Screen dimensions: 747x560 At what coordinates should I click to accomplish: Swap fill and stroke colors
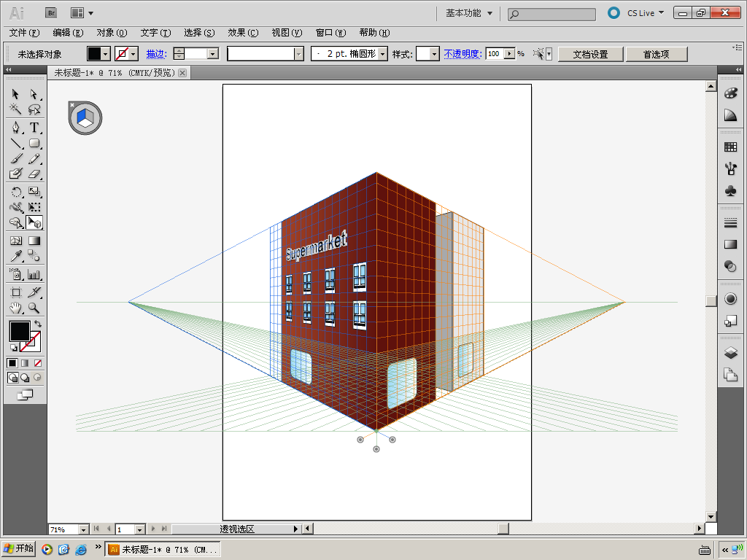point(38,323)
